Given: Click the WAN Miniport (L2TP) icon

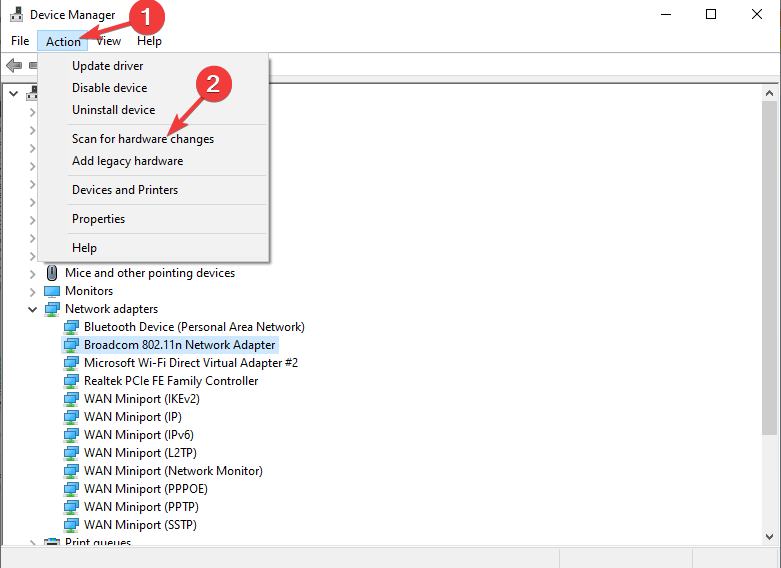Looking at the screenshot, I should [71, 452].
